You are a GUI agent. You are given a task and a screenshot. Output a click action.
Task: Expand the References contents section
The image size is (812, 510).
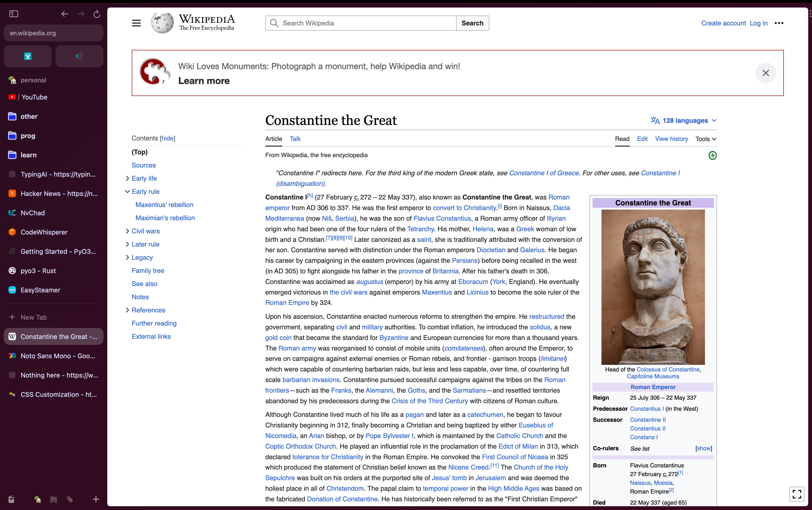(x=127, y=310)
